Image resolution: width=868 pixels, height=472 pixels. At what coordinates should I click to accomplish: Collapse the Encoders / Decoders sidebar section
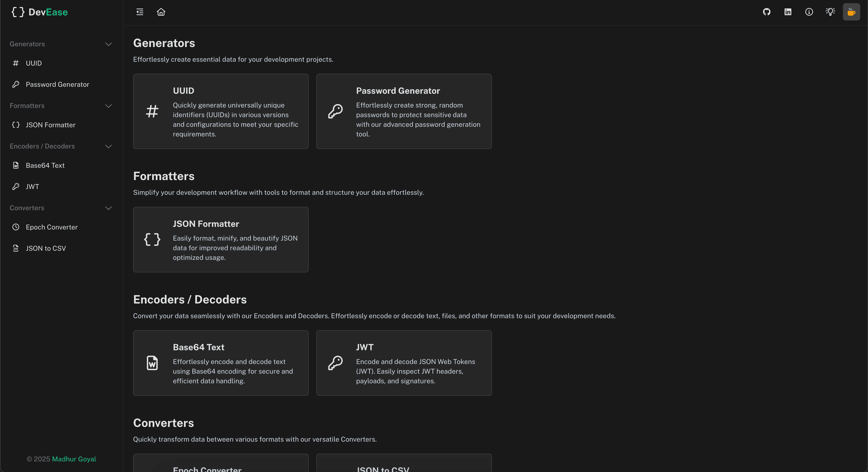tap(108, 146)
